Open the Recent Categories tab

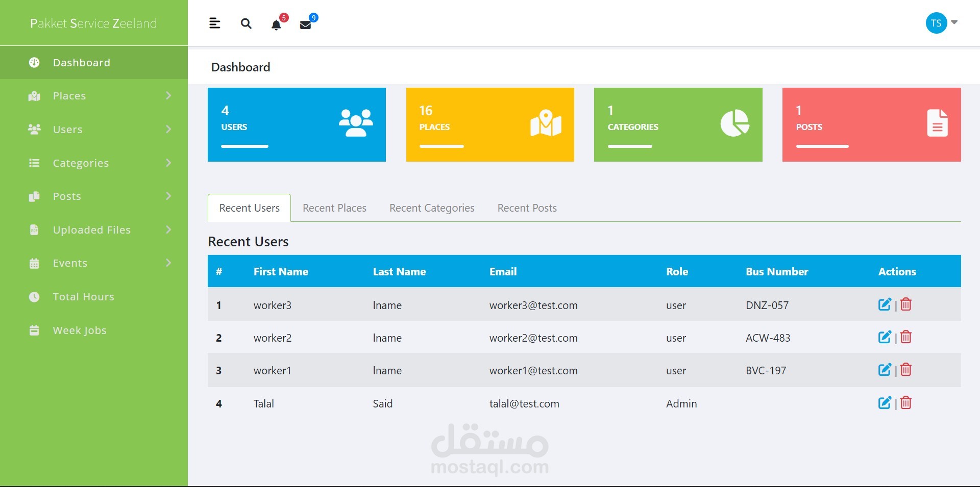(432, 208)
